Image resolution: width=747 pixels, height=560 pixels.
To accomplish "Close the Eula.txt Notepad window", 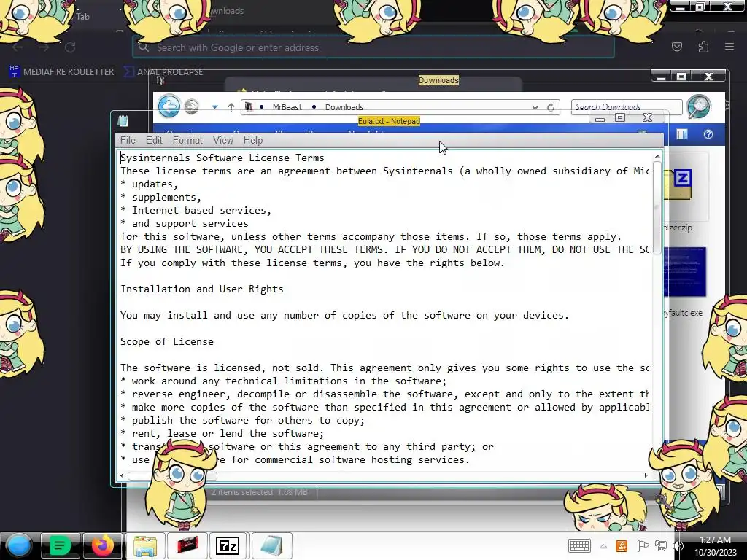I will tap(647, 117).
